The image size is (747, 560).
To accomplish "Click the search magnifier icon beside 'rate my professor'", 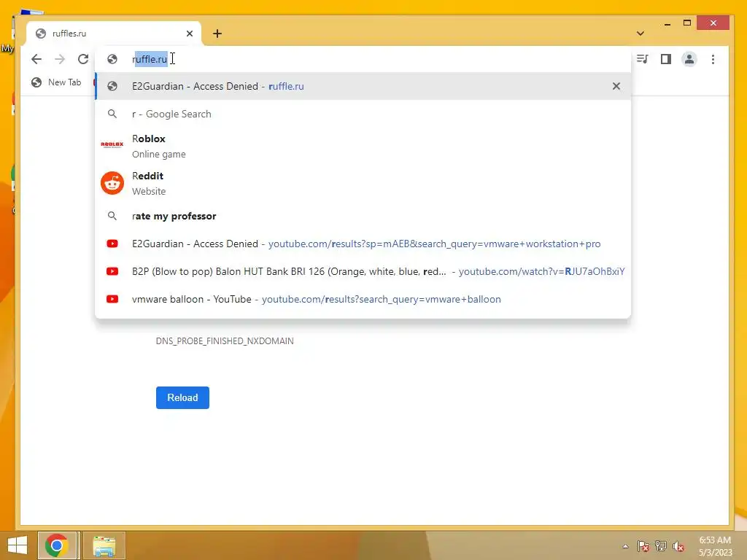I will (x=112, y=216).
